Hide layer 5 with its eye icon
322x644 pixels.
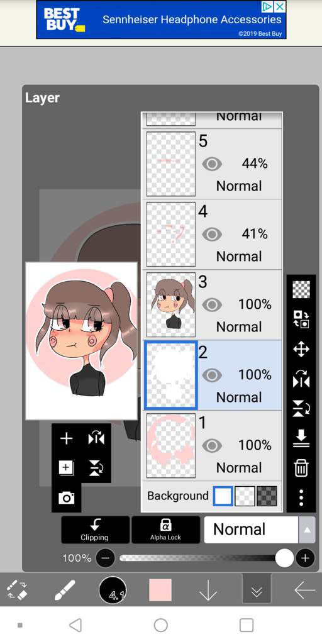coord(212,164)
